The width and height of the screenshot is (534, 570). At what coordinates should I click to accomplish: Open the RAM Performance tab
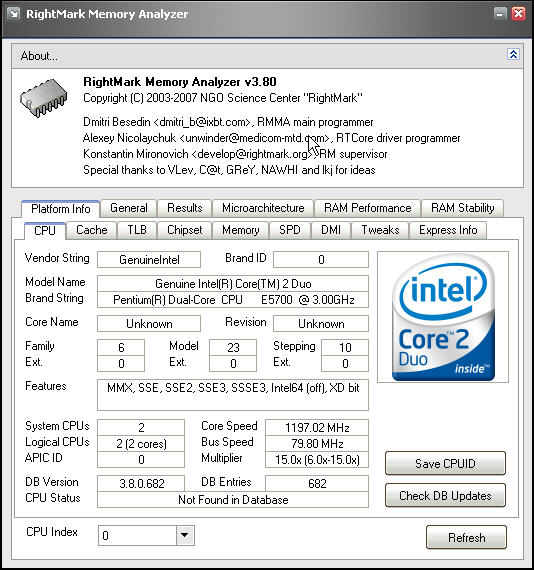click(x=368, y=208)
